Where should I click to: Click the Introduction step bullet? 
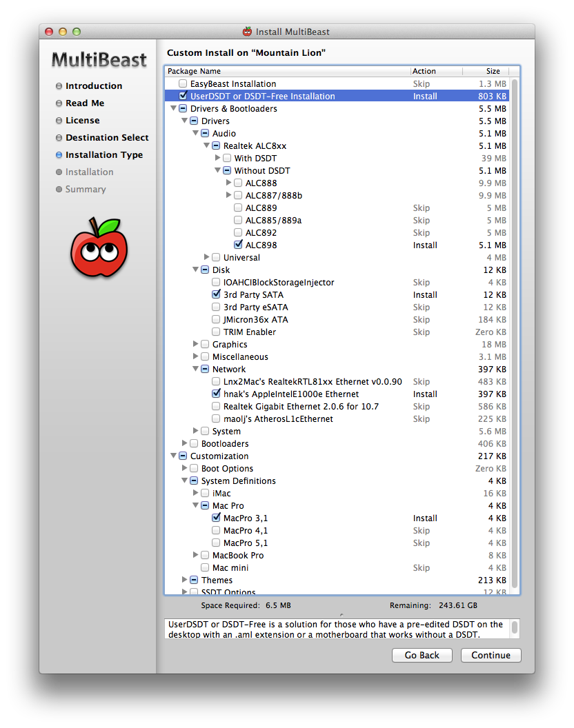tap(59, 86)
